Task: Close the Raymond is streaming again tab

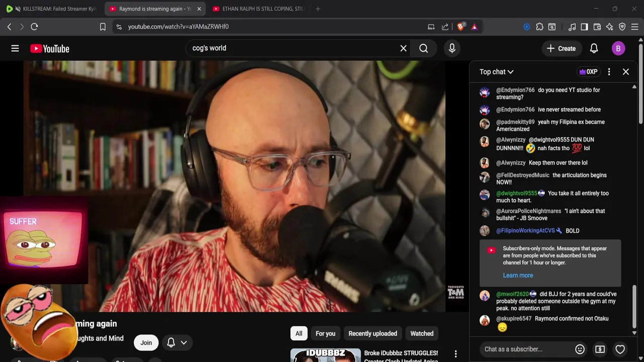Action: [199, 9]
